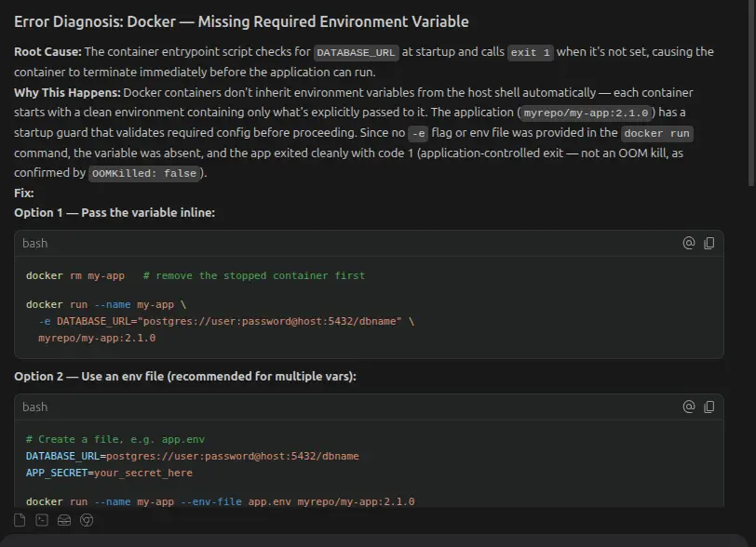
Task: Click the bash label of the first code block
Action: (35, 244)
